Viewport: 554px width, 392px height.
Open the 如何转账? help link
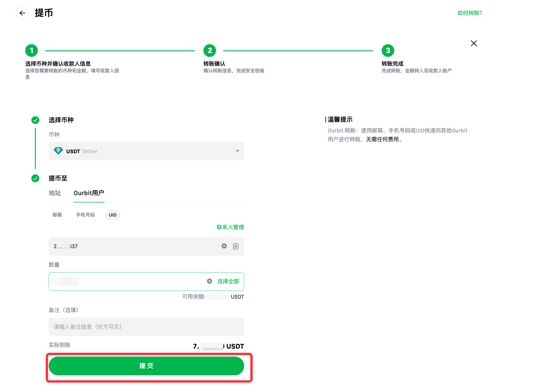tap(470, 13)
